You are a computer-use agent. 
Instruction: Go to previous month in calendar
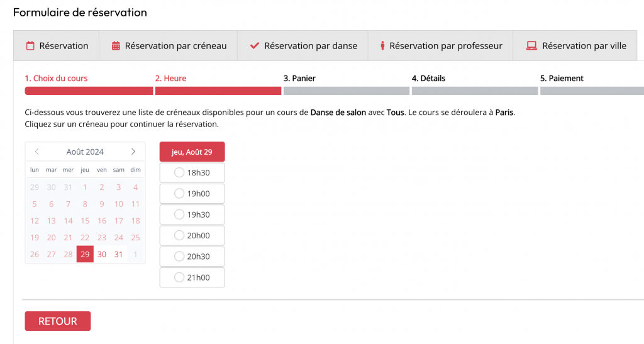pyautogui.click(x=37, y=152)
